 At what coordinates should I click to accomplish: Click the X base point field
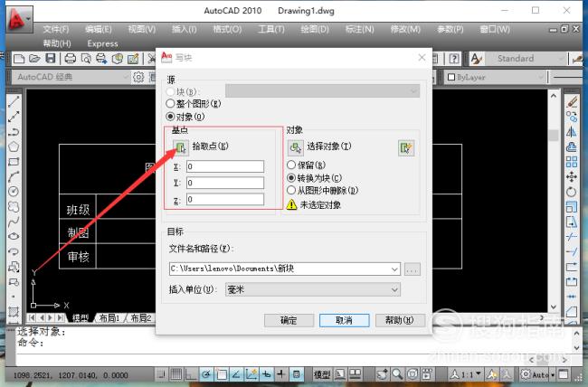[x=225, y=166]
